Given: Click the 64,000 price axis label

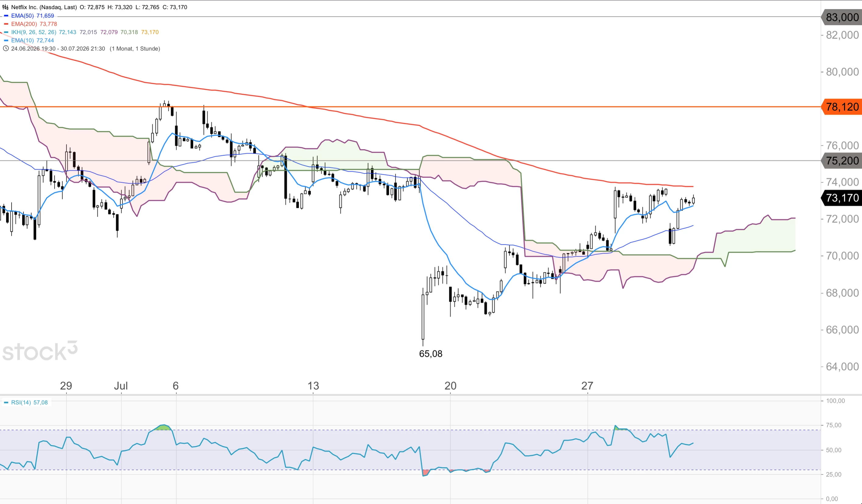Looking at the screenshot, I should click(x=842, y=367).
